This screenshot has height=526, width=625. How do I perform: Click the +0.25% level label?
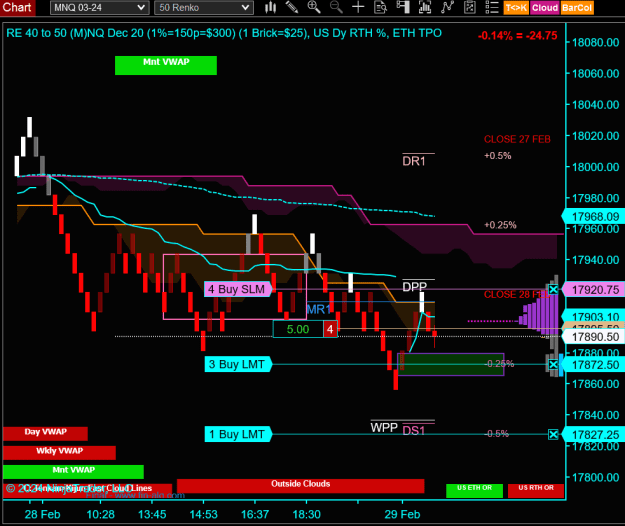500,225
